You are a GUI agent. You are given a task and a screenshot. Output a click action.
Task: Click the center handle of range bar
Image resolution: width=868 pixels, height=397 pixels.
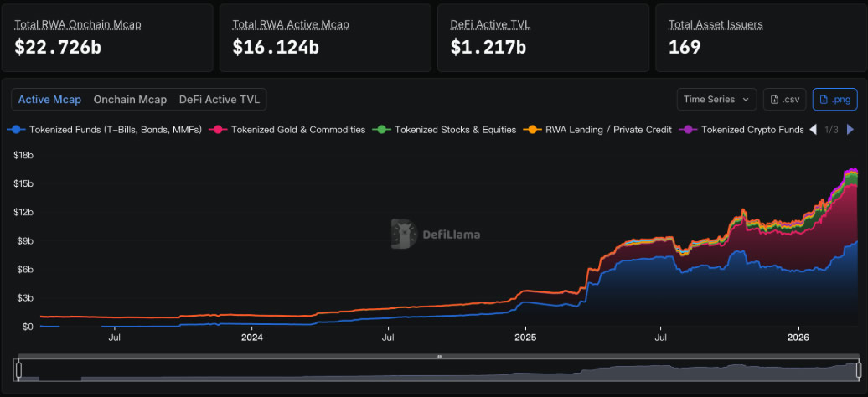click(x=438, y=357)
